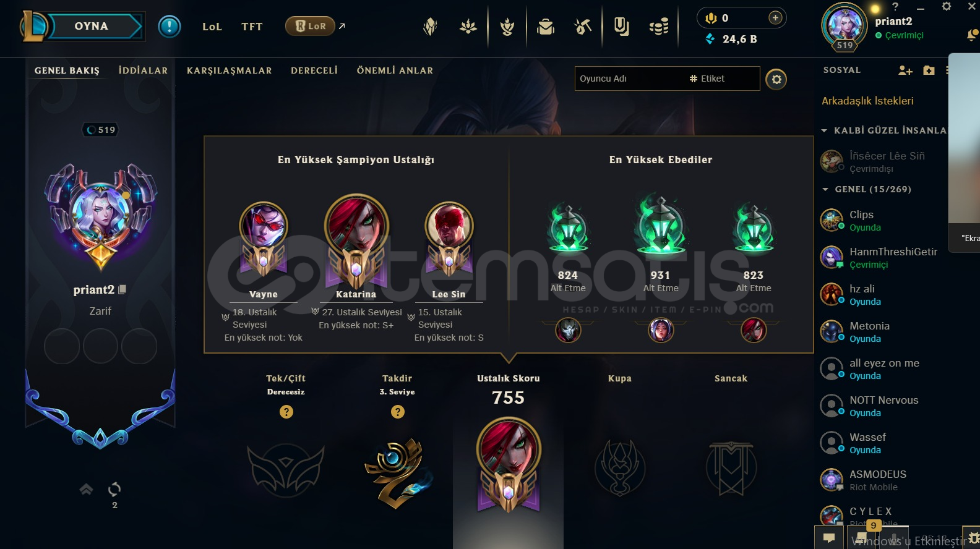The height and width of the screenshot is (549, 980).
Task: Collapse the GENEL friends group
Action: tap(825, 189)
